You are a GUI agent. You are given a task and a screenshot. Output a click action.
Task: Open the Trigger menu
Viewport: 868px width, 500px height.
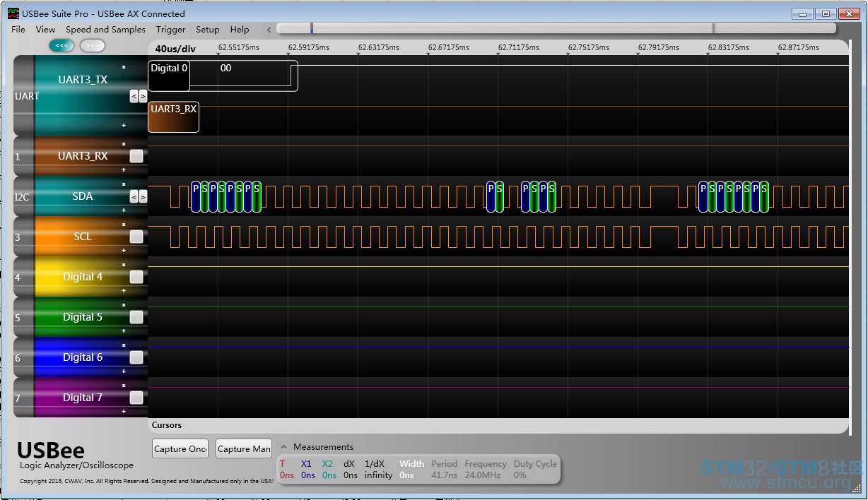(x=171, y=30)
